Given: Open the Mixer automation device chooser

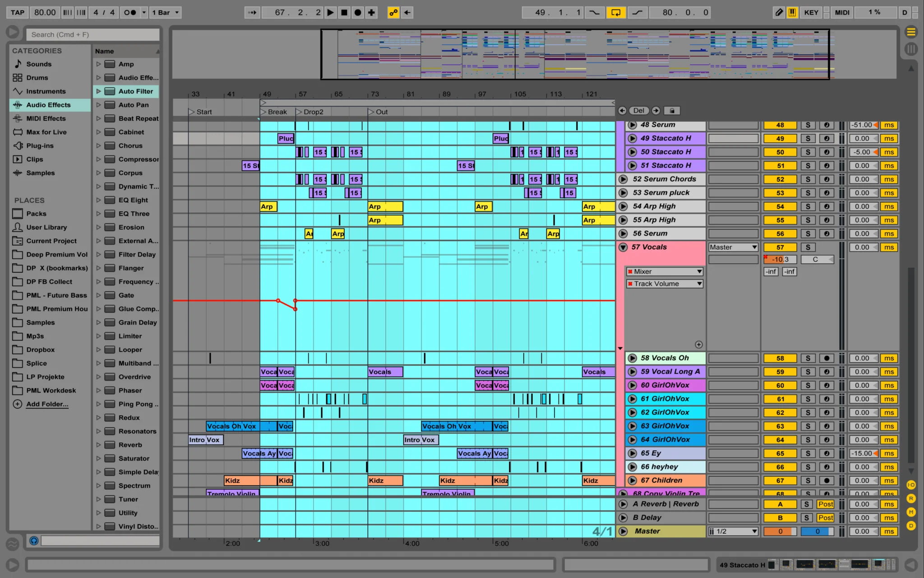Looking at the screenshot, I should [x=665, y=271].
